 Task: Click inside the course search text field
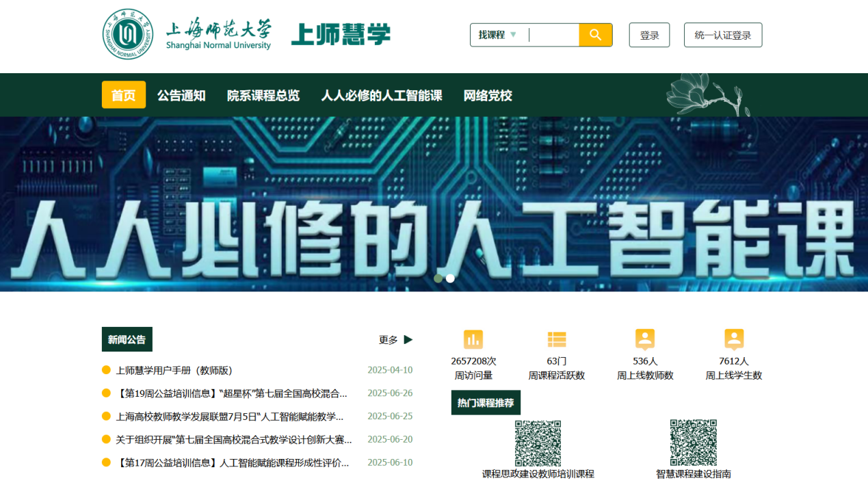[553, 35]
